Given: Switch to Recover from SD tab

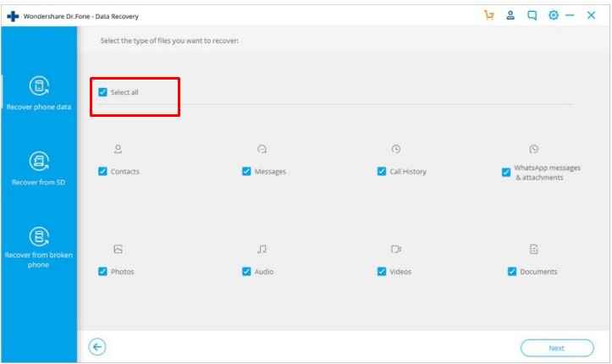Looking at the screenshot, I should (x=39, y=168).
